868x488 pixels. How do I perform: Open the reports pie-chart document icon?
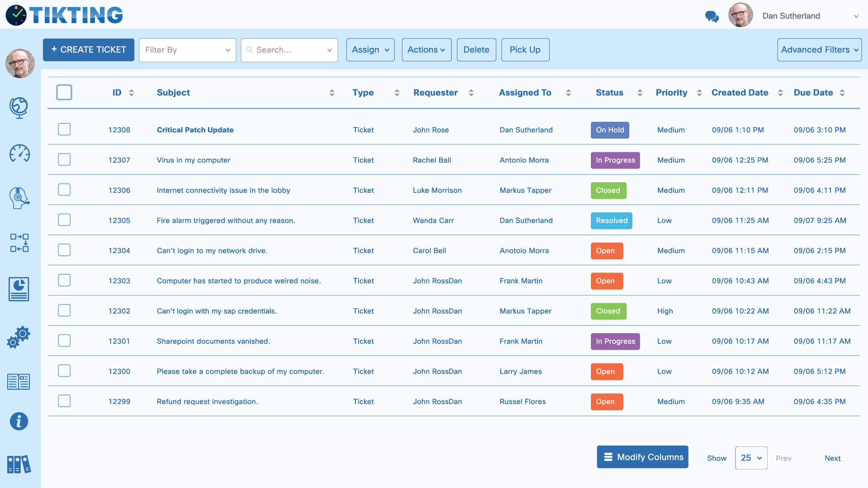tap(19, 289)
